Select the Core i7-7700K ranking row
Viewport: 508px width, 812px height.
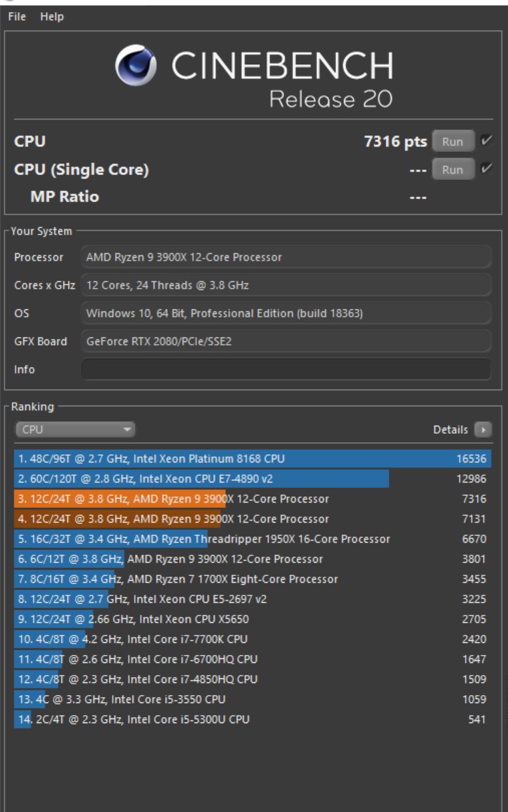pyautogui.click(x=253, y=639)
